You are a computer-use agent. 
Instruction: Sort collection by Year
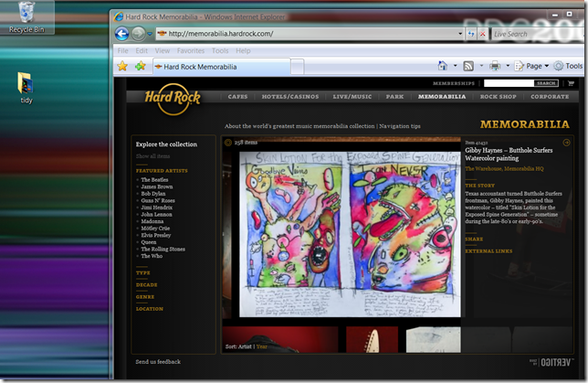point(262,346)
